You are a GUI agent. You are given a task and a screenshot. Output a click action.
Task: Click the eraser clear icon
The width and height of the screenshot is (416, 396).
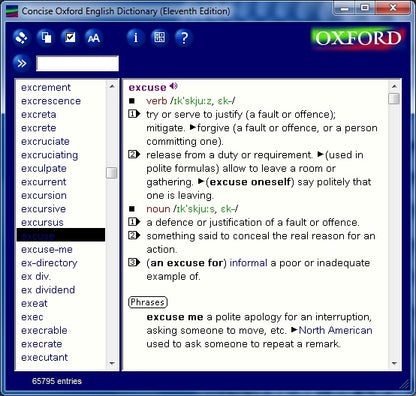(x=22, y=38)
